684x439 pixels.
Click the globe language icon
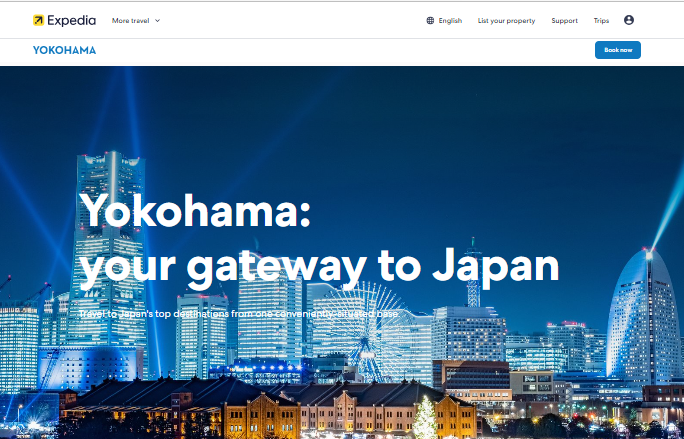[x=430, y=21]
